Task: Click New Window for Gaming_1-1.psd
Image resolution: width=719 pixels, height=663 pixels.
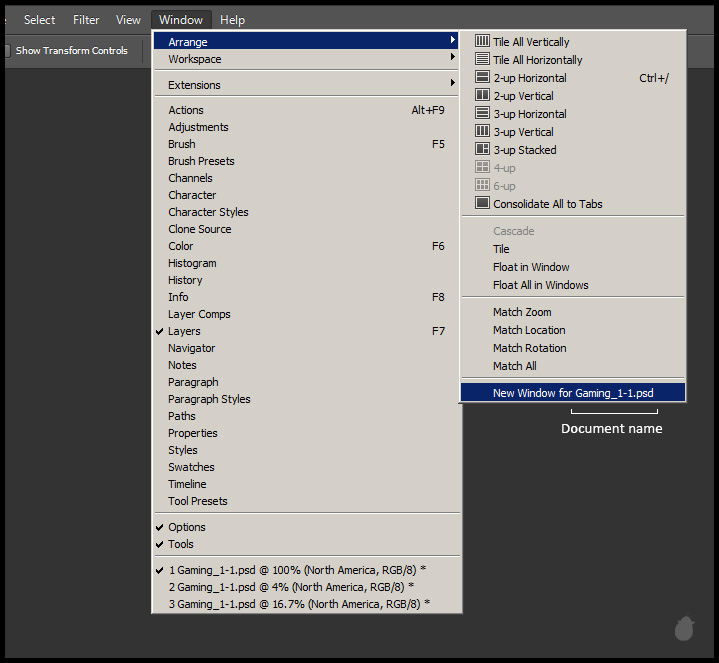Action: tap(572, 393)
